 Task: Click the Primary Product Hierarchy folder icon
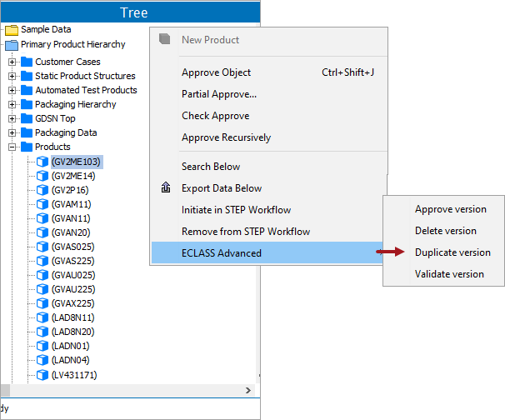pos(12,45)
